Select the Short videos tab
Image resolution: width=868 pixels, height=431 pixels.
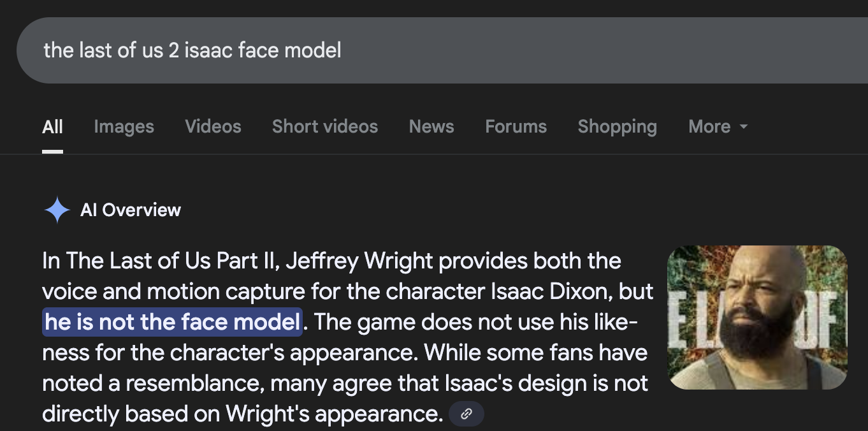pyautogui.click(x=325, y=127)
